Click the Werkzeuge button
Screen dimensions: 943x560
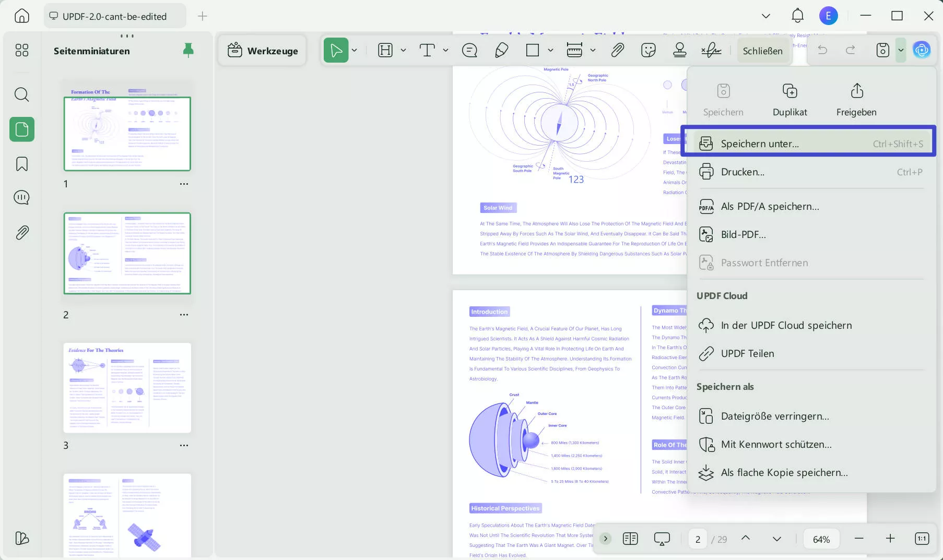point(263,51)
